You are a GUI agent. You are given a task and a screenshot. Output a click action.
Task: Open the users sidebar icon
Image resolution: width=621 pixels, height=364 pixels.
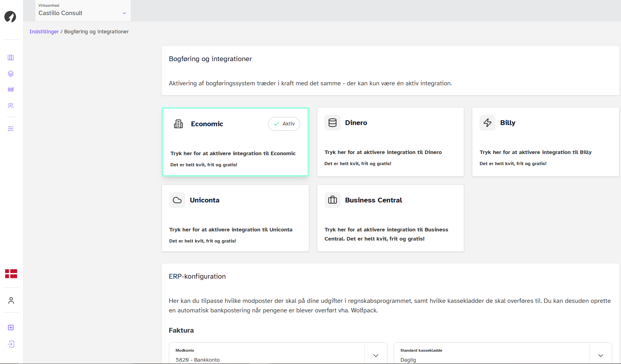pyautogui.click(x=11, y=106)
